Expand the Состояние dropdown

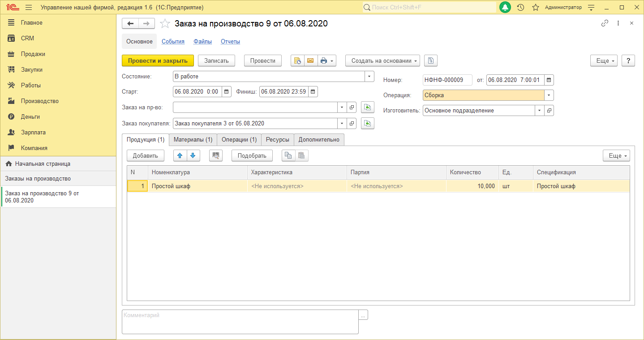[369, 77]
